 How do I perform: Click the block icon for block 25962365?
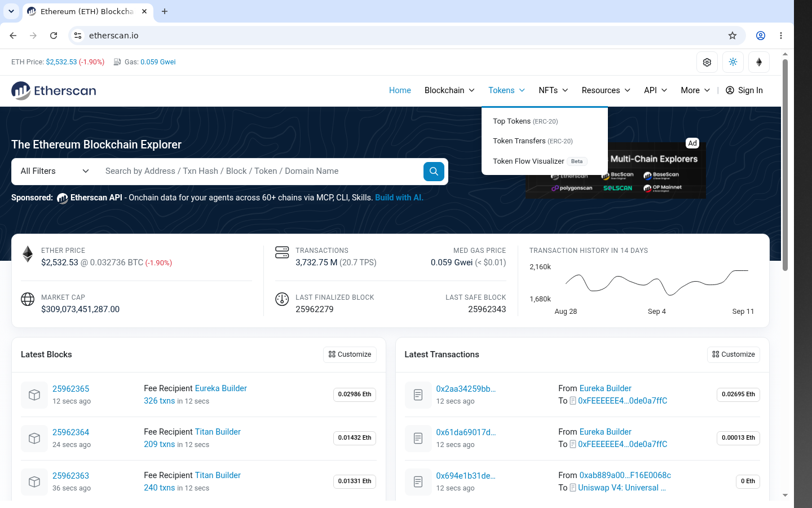pyautogui.click(x=34, y=395)
